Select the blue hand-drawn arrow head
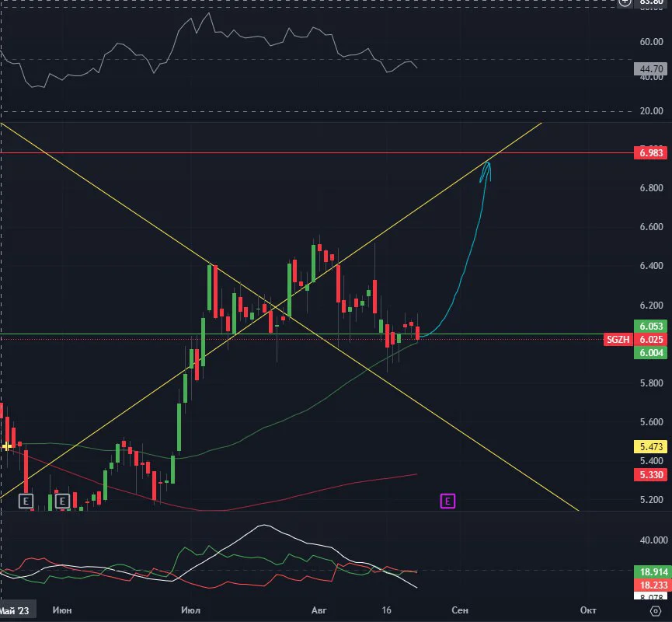672x622 pixels. 486,171
